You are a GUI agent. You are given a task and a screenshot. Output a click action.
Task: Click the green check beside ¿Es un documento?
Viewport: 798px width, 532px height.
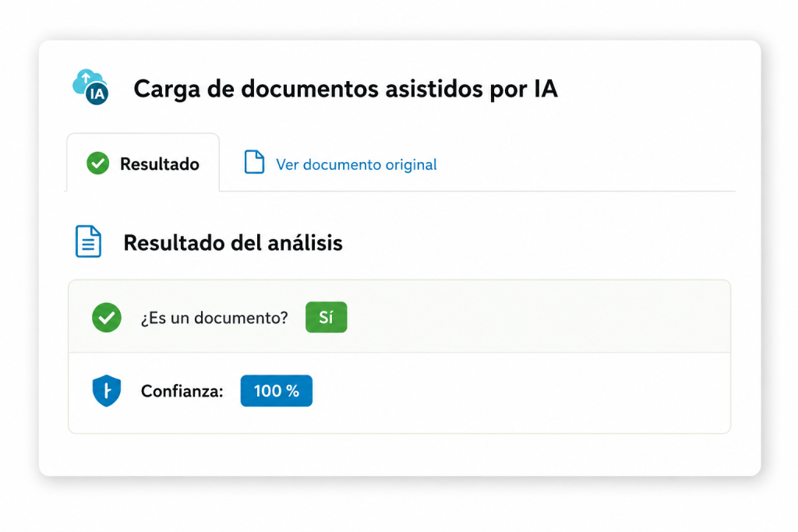(106, 317)
